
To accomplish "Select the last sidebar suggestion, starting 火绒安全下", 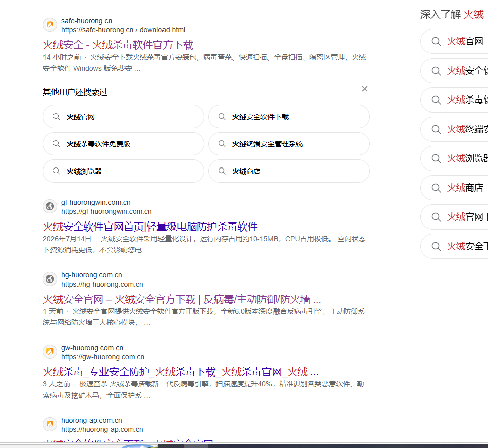I will 454,246.
